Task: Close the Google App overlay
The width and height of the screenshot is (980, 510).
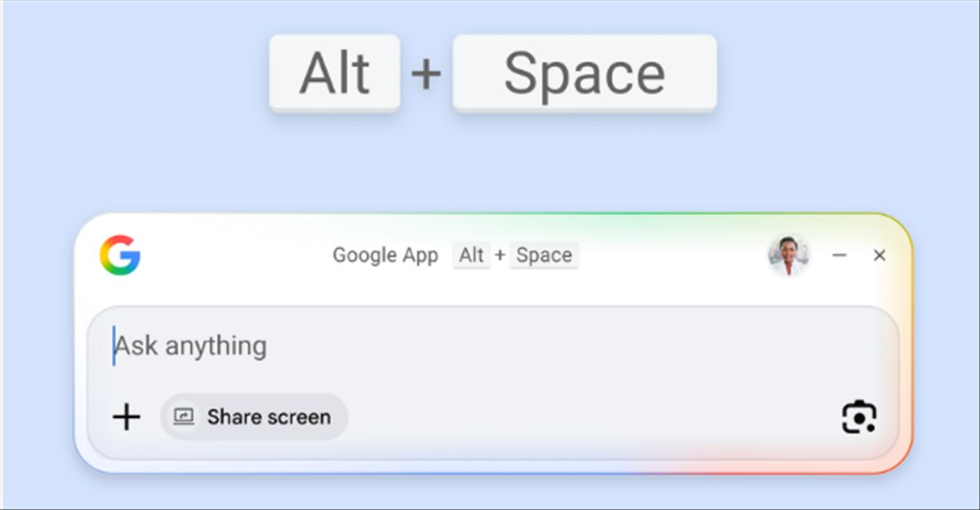Action: [880, 255]
